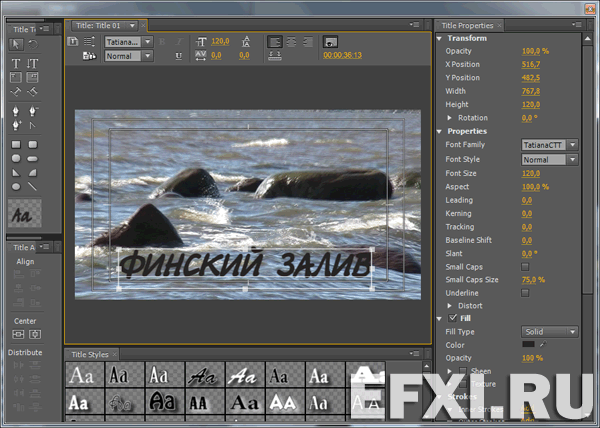Select the horizontal Type tool

(16, 63)
